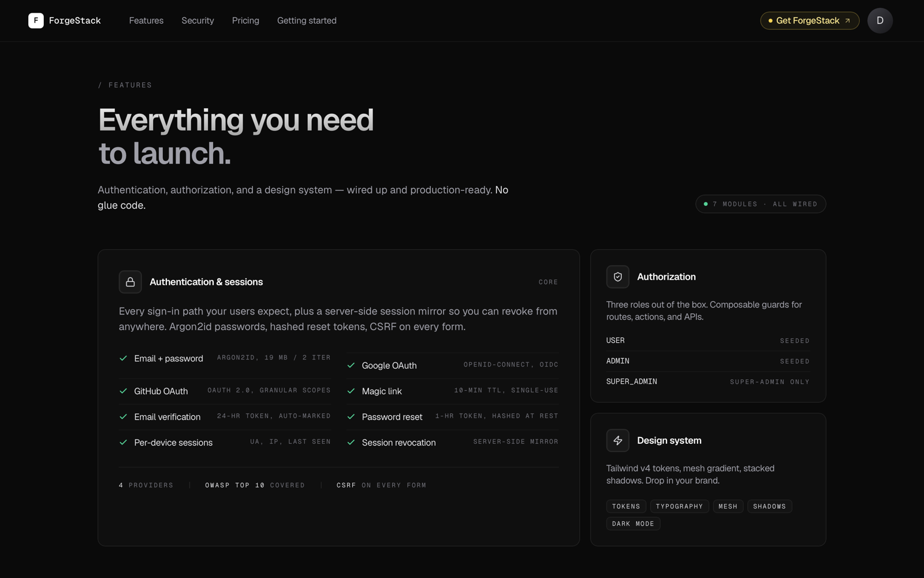Click the MESH tag

(728, 506)
